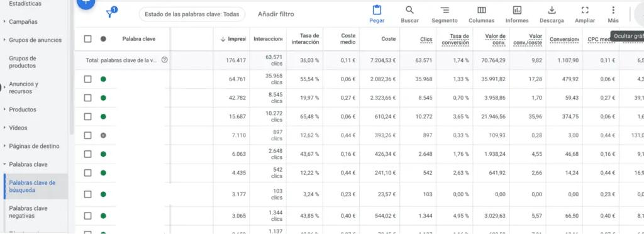Open the Buscar search tool
This screenshot has width=644, height=234.
tap(409, 10)
